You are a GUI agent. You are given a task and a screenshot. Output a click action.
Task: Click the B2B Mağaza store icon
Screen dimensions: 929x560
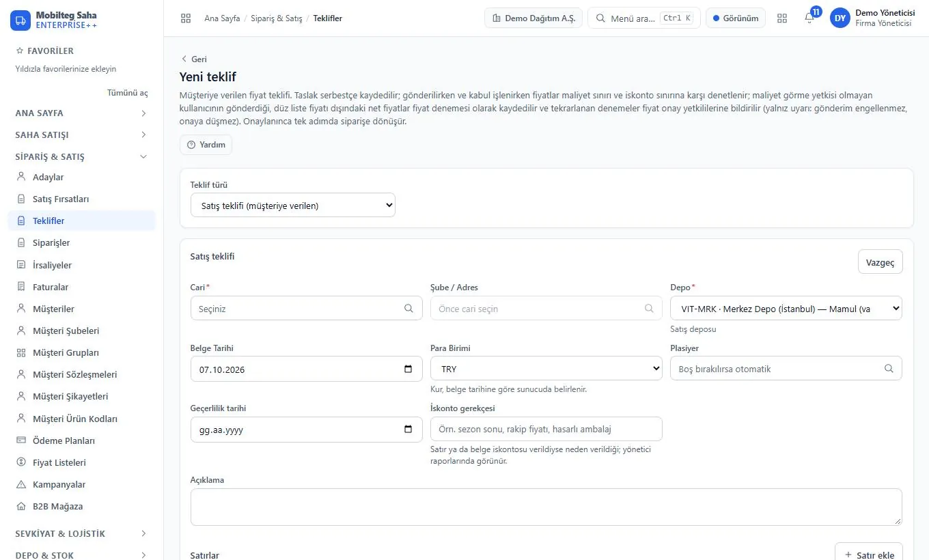pyautogui.click(x=20, y=506)
